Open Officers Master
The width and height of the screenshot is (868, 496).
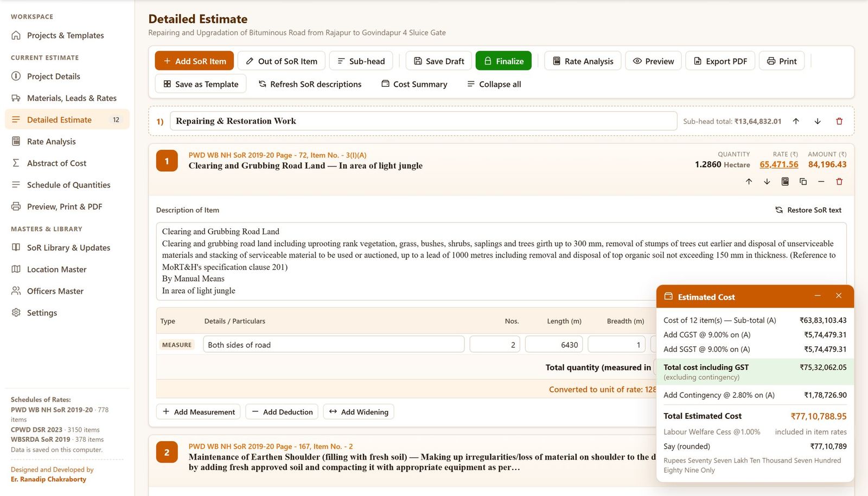[x=67, y=291]
